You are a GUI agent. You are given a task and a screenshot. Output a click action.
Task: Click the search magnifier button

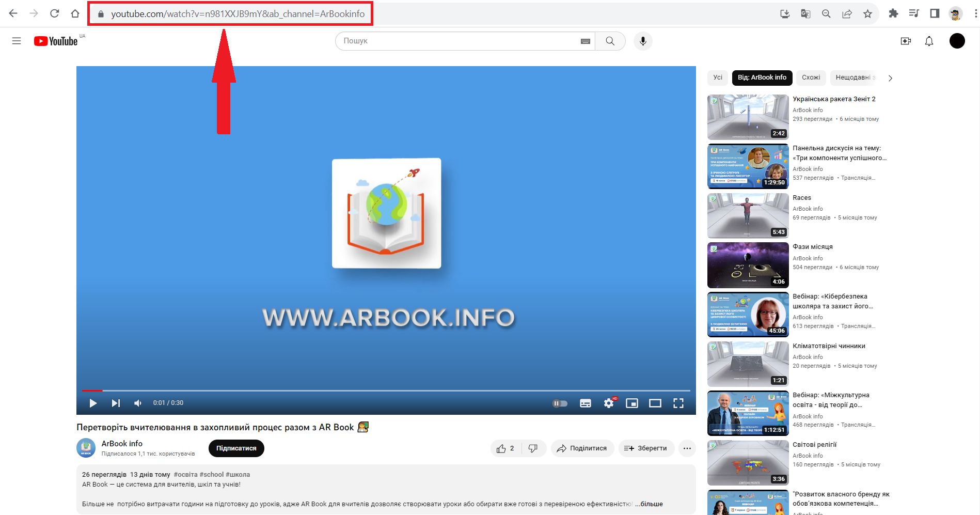(610, 41)
